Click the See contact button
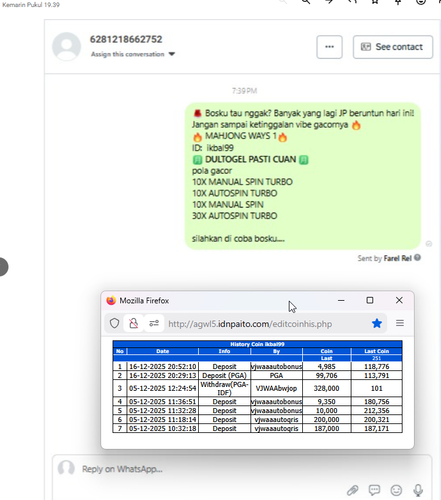The height and width of the screenshot is (500, 441). (393, 47)
